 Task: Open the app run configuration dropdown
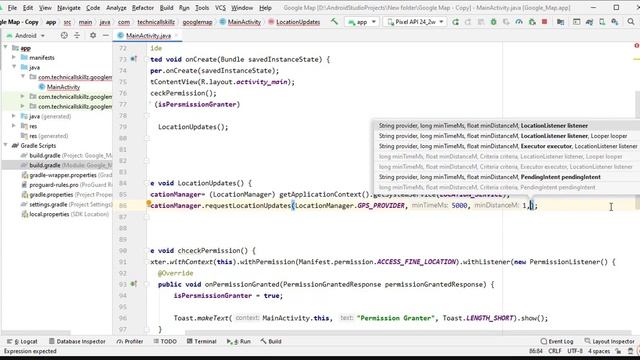[362, 22]
